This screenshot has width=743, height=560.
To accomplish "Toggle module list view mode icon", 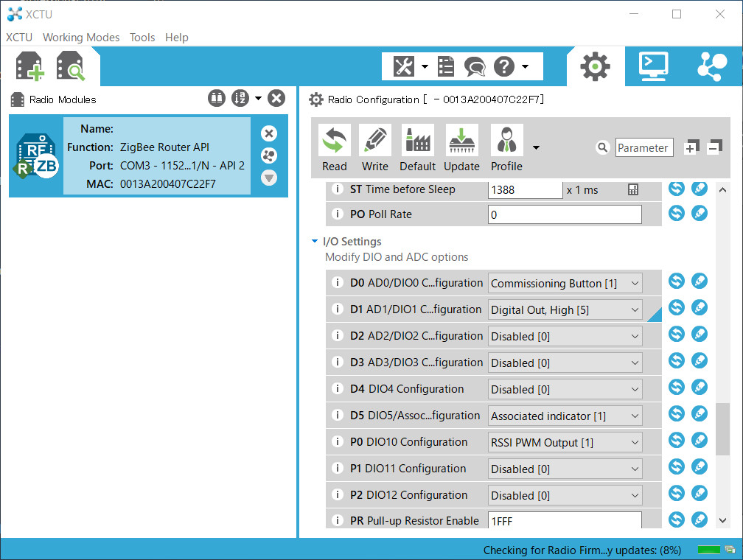I will coord(217,99).
